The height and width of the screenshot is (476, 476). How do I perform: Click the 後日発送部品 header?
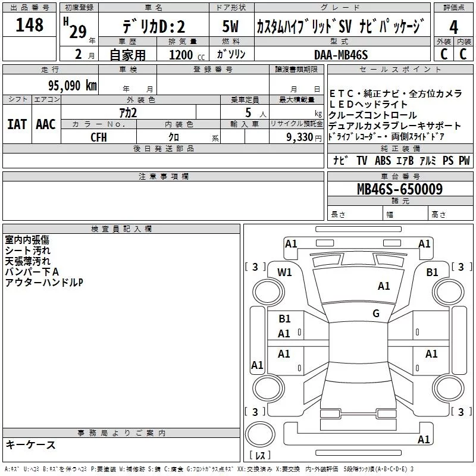(163, 148)
